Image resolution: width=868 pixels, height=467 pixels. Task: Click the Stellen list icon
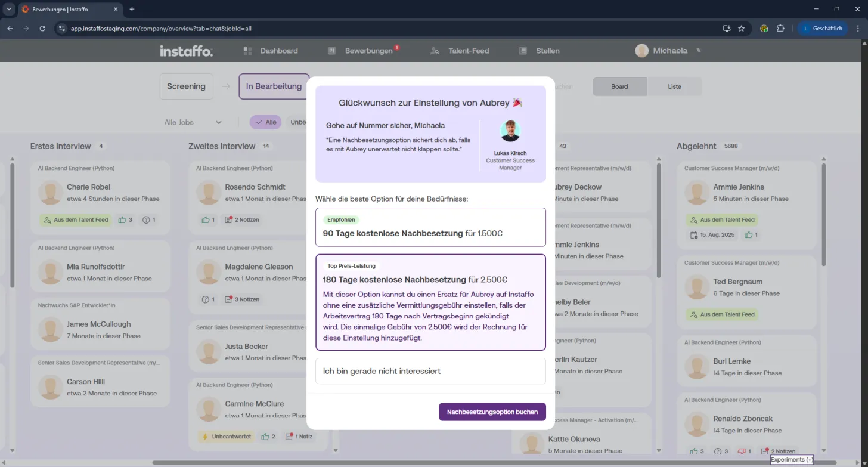point(523,51)
